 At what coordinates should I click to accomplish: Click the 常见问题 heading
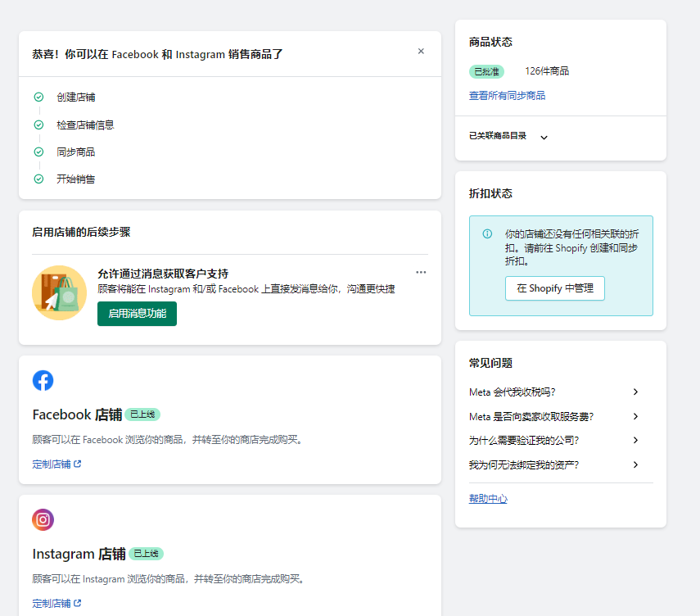(x=490, y=363)
